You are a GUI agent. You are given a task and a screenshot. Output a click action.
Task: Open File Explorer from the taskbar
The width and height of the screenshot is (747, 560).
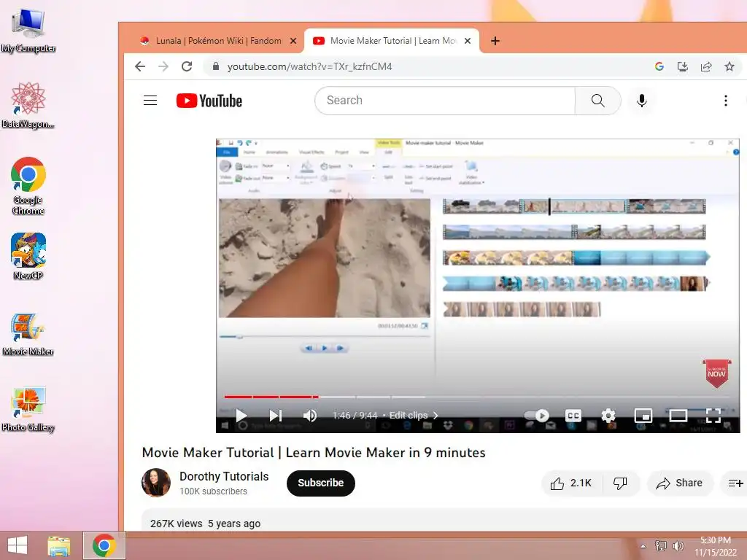coord(58,545)
